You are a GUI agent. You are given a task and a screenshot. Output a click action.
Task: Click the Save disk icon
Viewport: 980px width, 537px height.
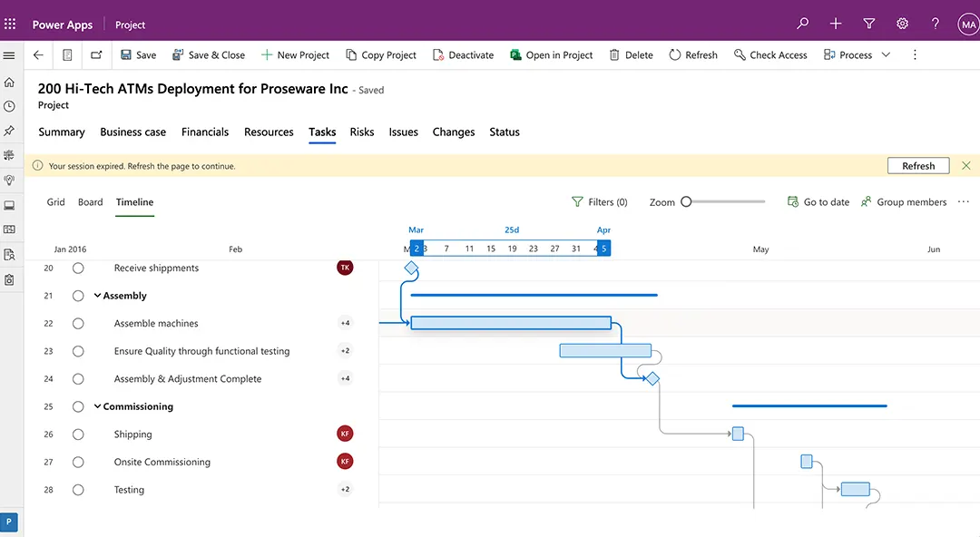coord(126,55)
